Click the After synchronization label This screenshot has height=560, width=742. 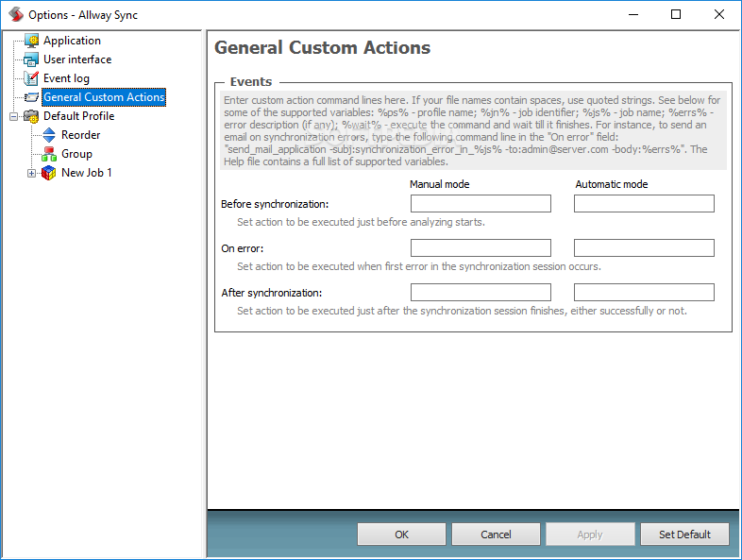pyautogui.click(x=272, y=293)
